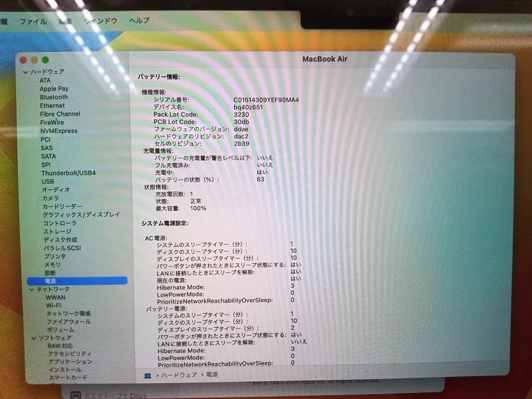
Task: Select アクセシビリティ in the sidebar
Action: 70,354
